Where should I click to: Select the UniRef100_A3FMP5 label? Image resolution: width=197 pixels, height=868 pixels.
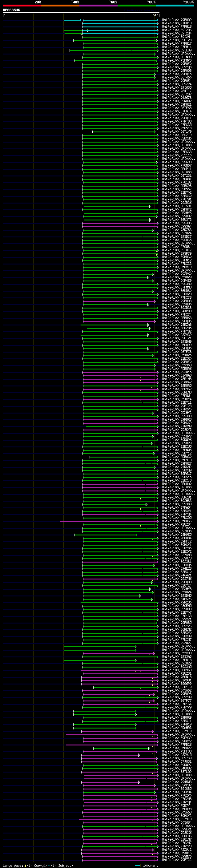click(177, 61)
